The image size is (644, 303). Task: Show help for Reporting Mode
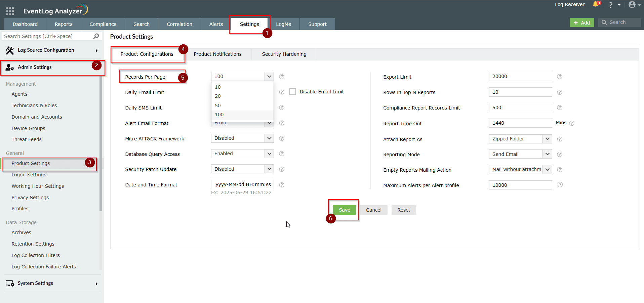[560, 155]
